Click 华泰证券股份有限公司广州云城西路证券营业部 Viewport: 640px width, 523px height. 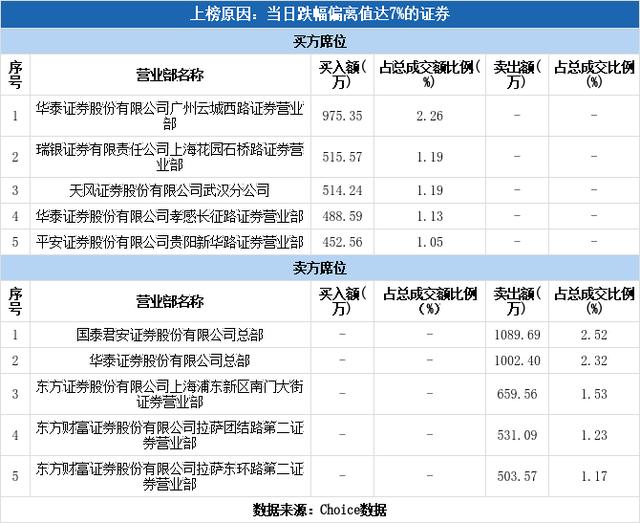pyautogui.click(x=170, y=116)
